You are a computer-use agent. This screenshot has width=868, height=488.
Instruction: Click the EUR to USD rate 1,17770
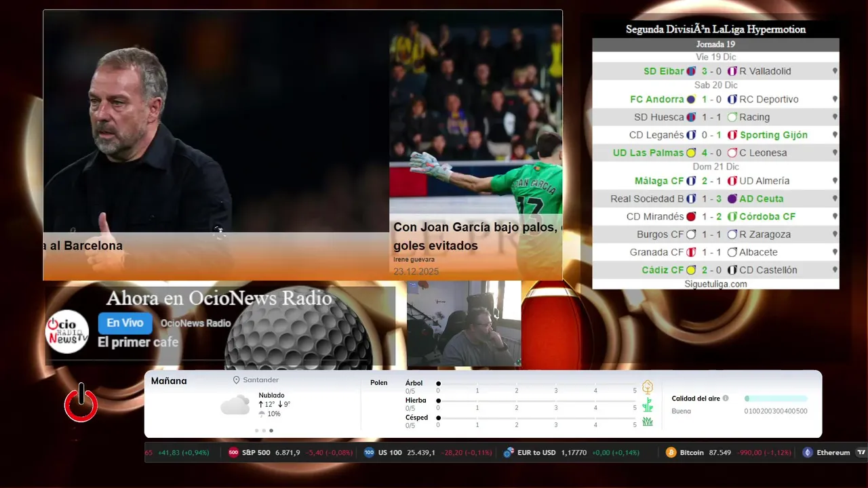click(x=574, y=453)
